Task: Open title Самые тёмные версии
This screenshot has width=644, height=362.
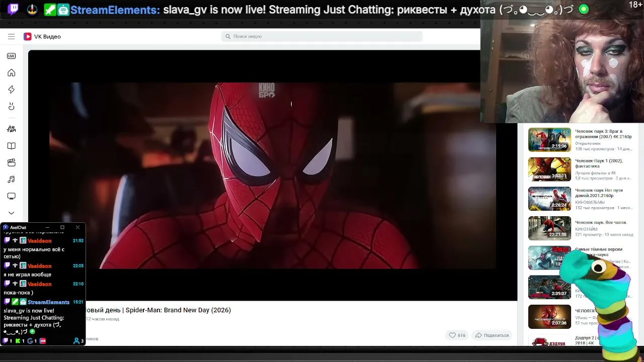Action: click(599, 249)
